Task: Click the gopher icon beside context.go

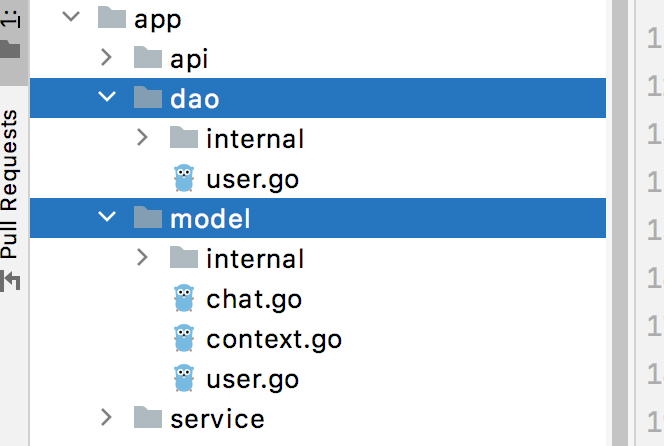Action: (184, 338)
